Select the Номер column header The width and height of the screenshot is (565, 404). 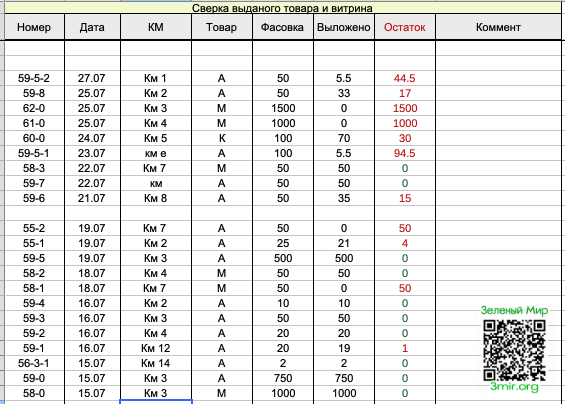[x=34, y=27]
